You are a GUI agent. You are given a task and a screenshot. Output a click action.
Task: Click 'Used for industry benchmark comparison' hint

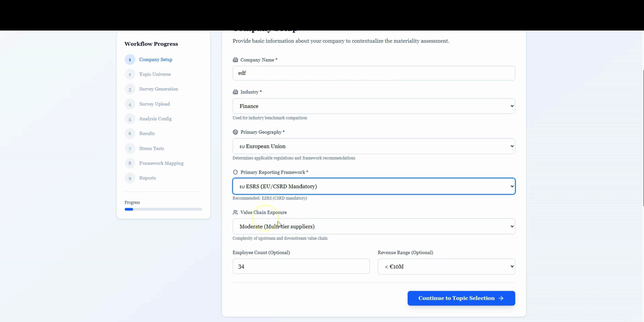coord(270,118)
